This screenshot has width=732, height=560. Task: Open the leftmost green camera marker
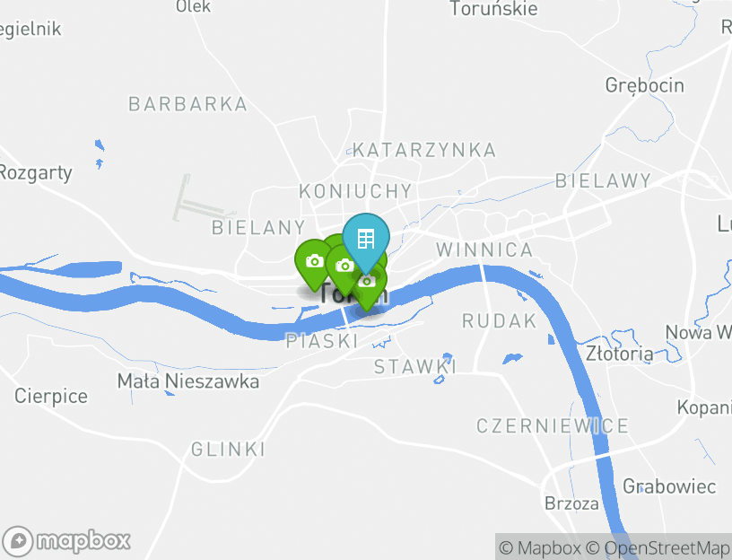[312, 261]
